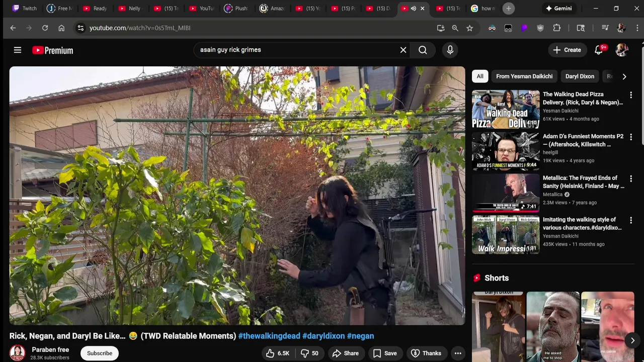Switch to the Ready YouTube tab

(95, 9)
